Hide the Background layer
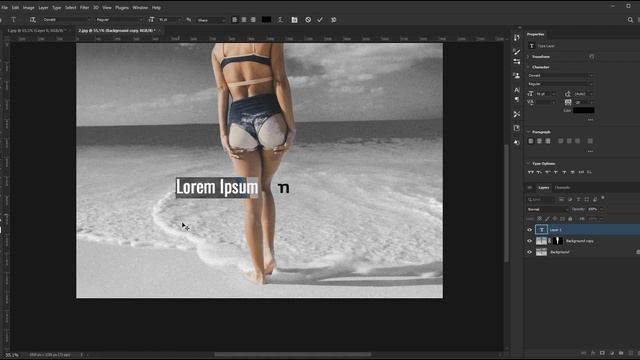640x360 pixels. (x=529, y=252)
